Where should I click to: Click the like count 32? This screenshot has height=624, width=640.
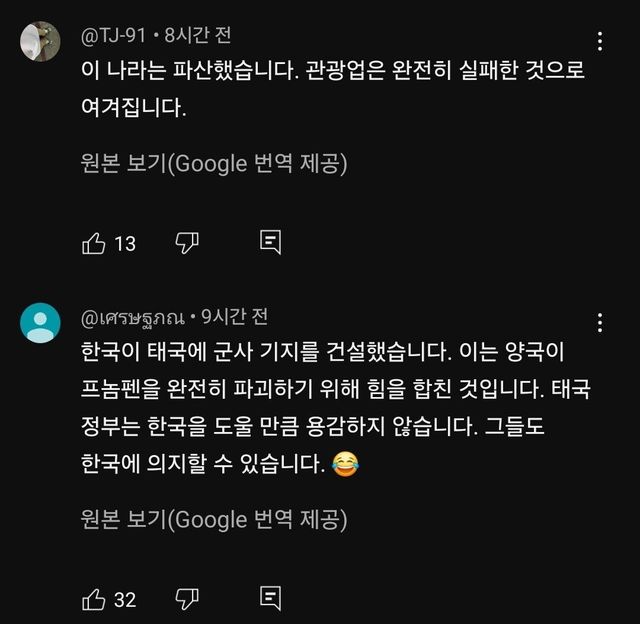pyautogui.click(x=125, y=599)
